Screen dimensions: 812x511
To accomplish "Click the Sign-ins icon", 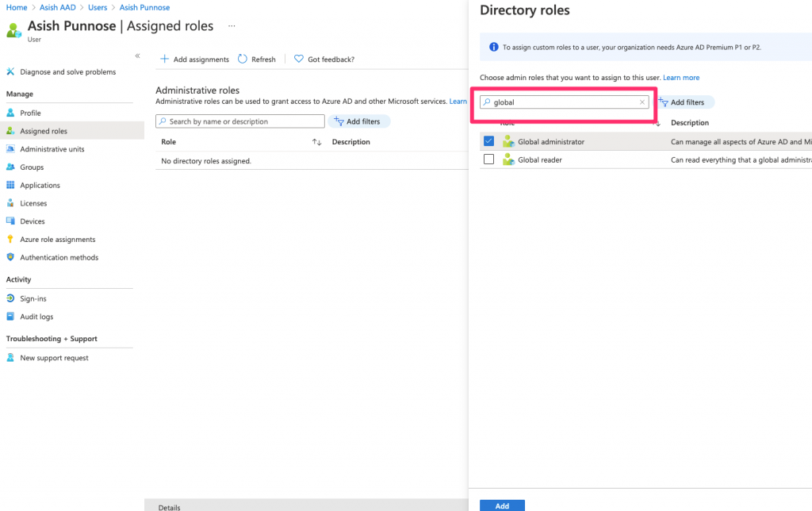I will 10,298.
